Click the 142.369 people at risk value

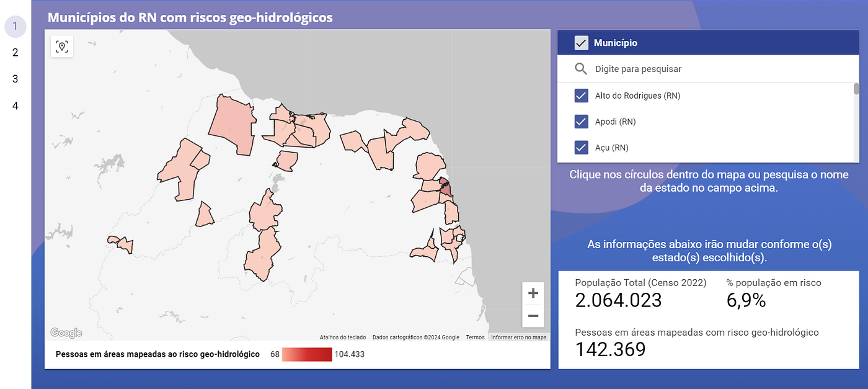tap(610, 349)
